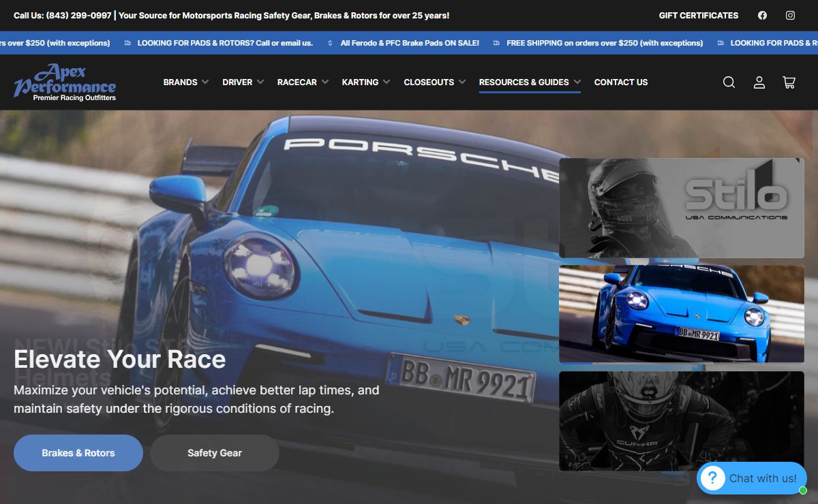Screen dimensions: 818x504
Task: Expand the Karting menu chevron
Action: [387, 82]
